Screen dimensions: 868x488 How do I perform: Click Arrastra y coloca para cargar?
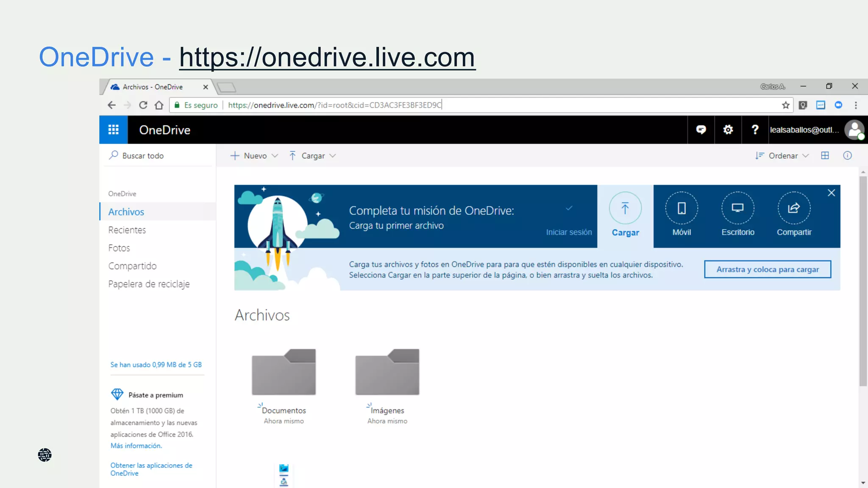tap(768, 269)
